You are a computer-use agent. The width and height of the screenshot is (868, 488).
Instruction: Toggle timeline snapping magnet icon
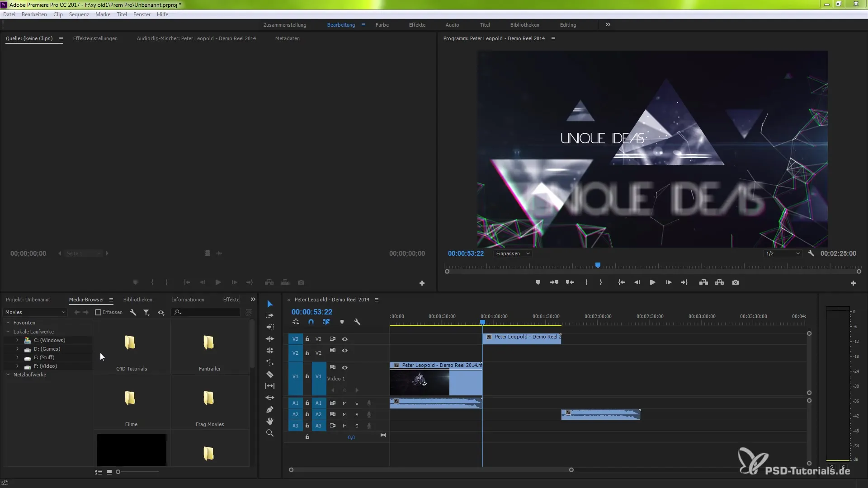311,322
